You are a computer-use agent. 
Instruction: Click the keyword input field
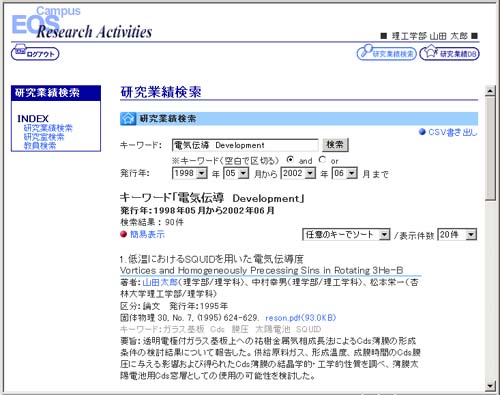point(245,145)
